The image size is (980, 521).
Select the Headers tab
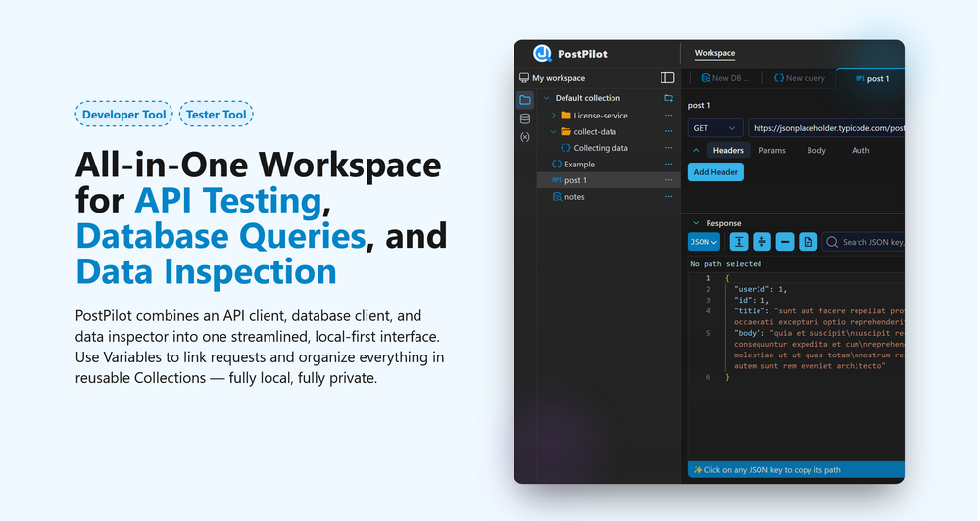(x=728, y=151)
